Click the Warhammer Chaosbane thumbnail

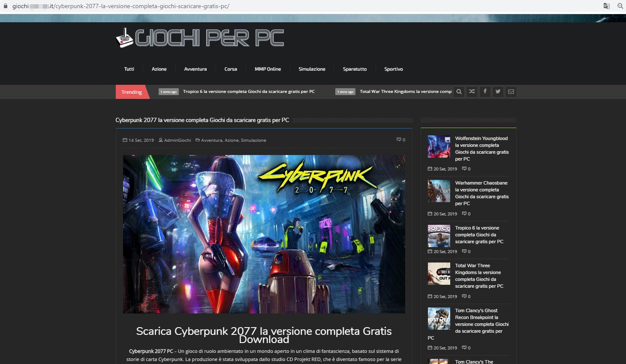439,191
